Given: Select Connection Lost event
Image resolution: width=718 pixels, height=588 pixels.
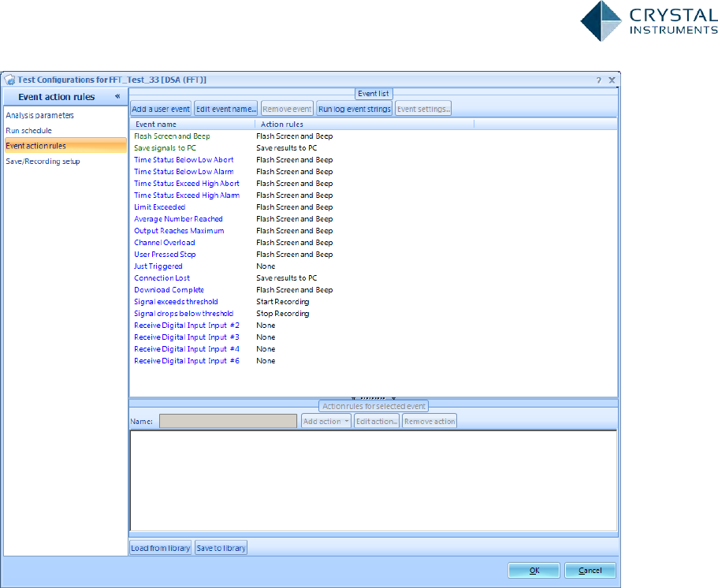Looking at the screenshot, I should (x=162, y=278).
